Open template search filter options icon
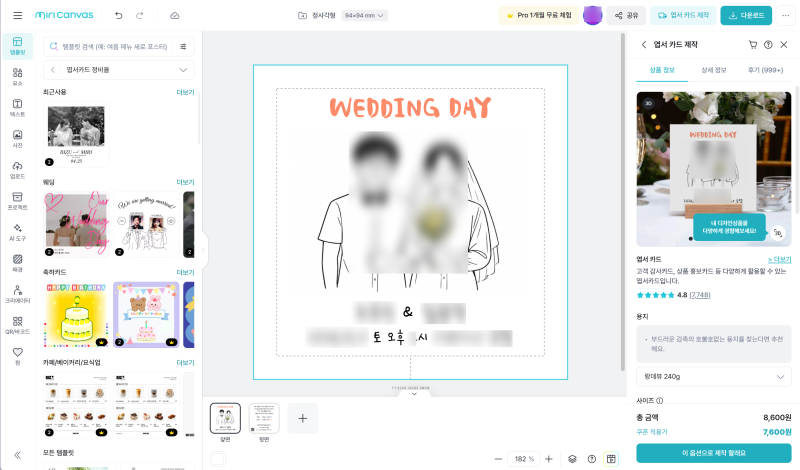Viewport: 800px width, 470px height. pos(183,46)
